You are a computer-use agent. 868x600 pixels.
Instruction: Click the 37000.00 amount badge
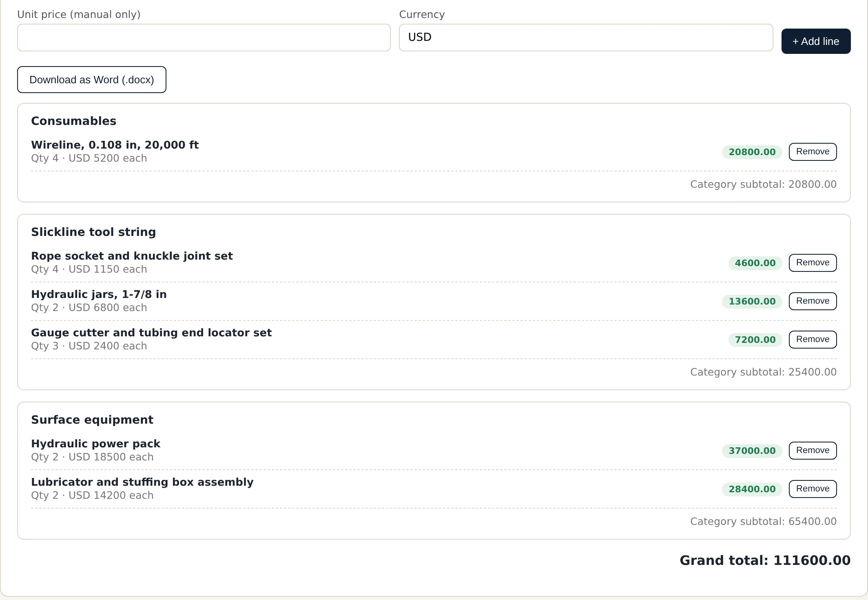[752, 451]
